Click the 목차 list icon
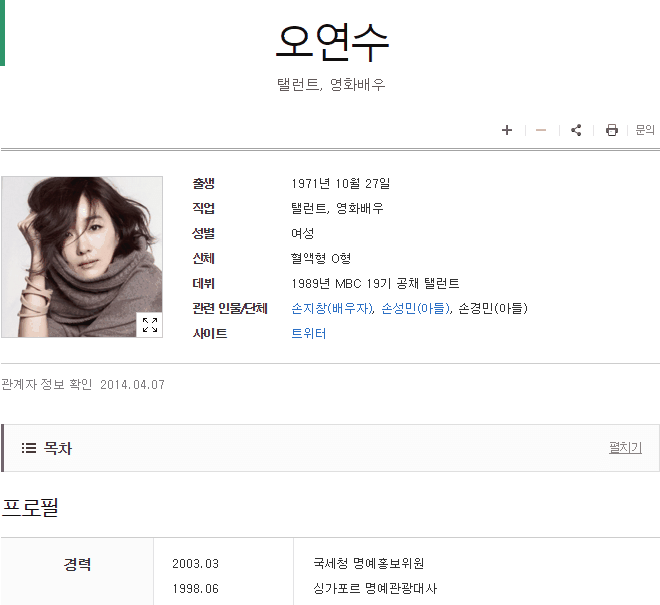 [29, 448]
